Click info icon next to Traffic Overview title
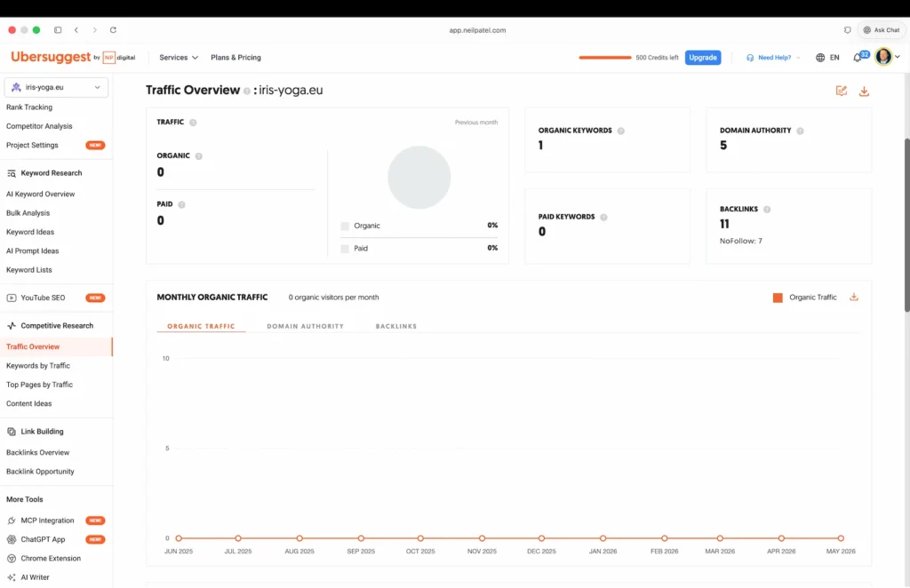This screenshot has height=588, width=910. (x=247, y=91)
